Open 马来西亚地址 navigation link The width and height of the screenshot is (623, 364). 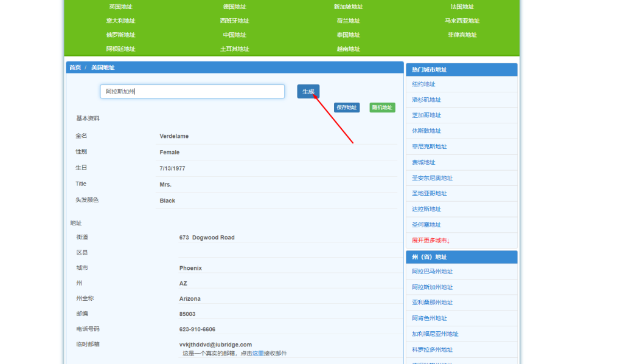[462, 21]
